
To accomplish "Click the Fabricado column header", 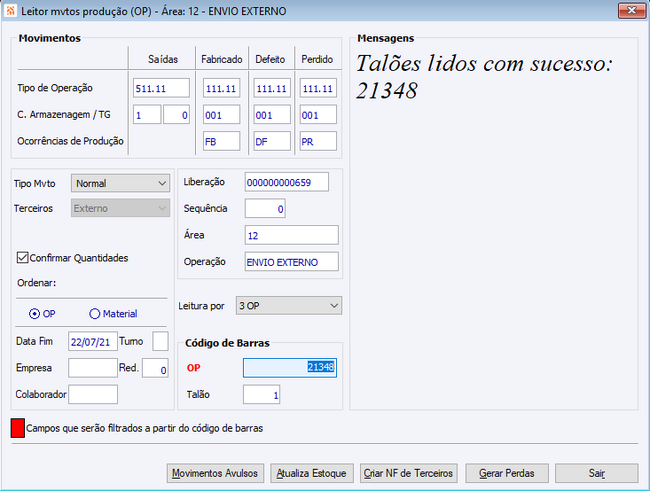I will tap(222, 59).
